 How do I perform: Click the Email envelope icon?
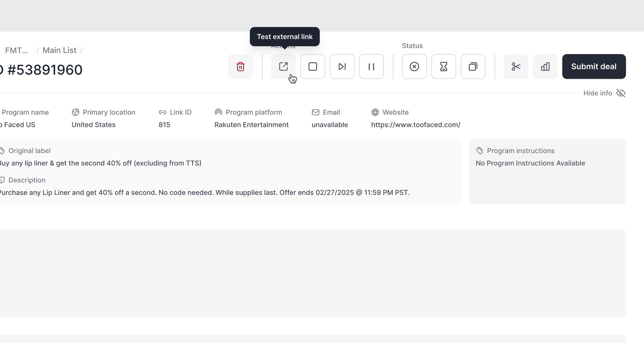pyautogui.click(x=315, y=112)
